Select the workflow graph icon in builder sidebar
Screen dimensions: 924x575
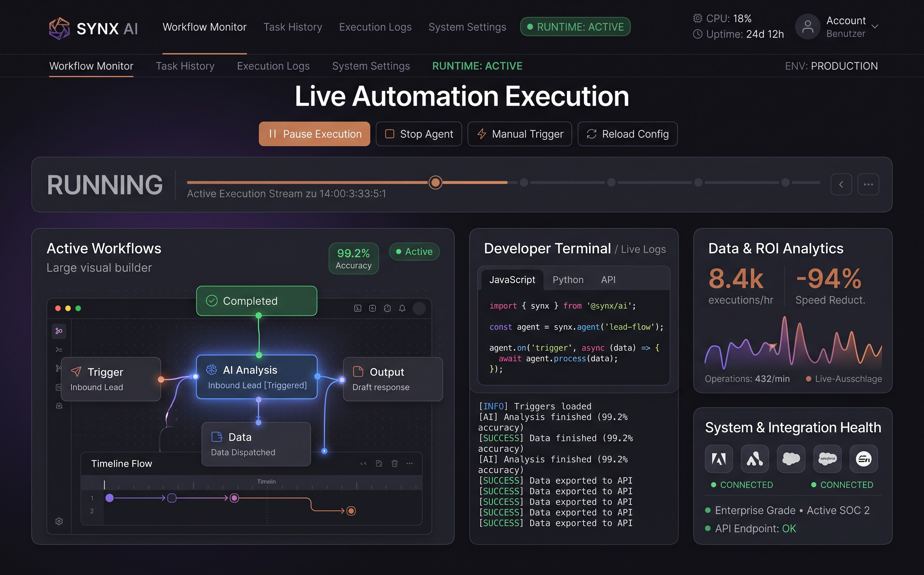(x=59, y=331)
